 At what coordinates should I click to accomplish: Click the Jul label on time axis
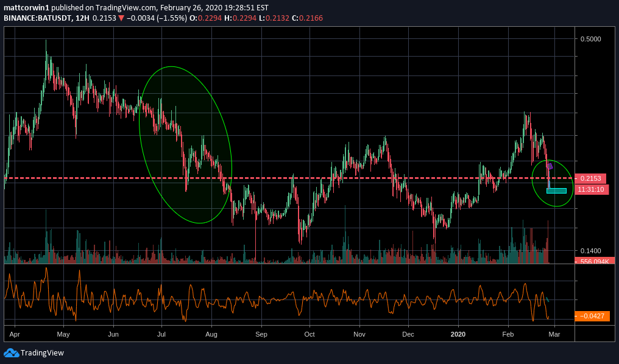161,334
